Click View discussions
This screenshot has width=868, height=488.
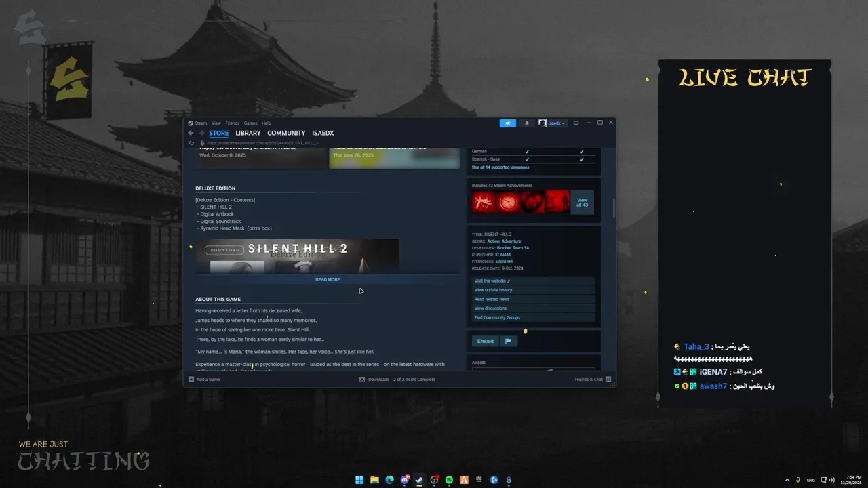(x=534, y=308)
